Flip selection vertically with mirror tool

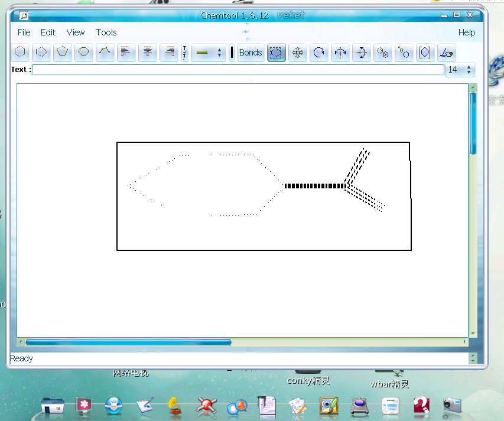pyautogui.click(x=361, y=53)
